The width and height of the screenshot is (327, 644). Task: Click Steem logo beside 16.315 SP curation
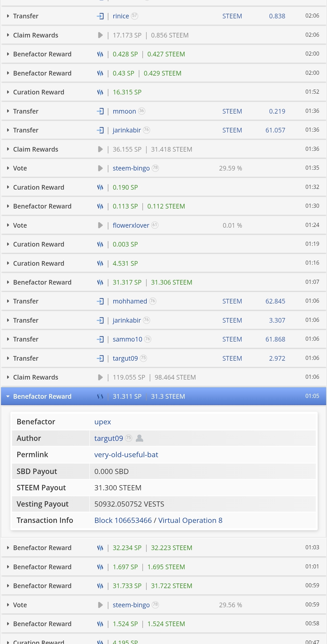(x=100, y=92)
